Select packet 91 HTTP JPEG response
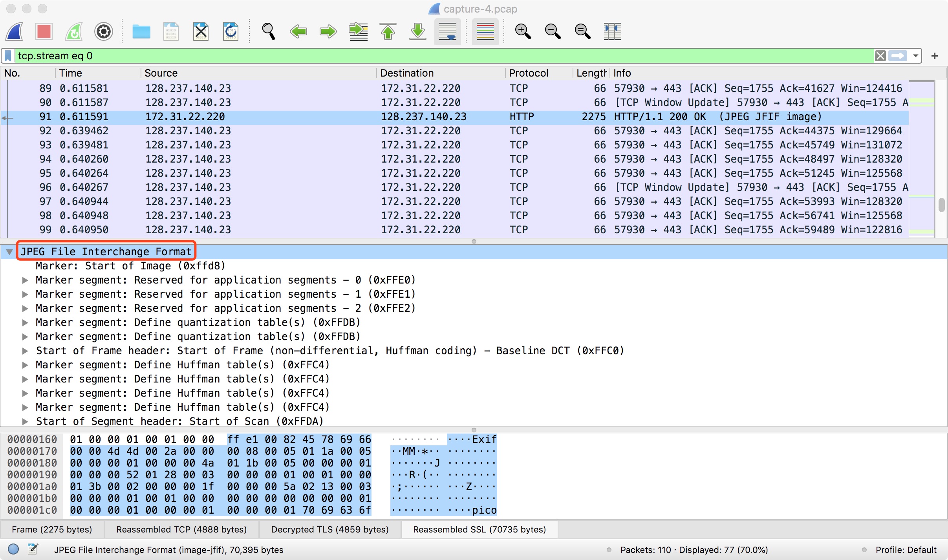Viewport: 948px width, 560px height. pyautogui.click(x=454, y=117)
